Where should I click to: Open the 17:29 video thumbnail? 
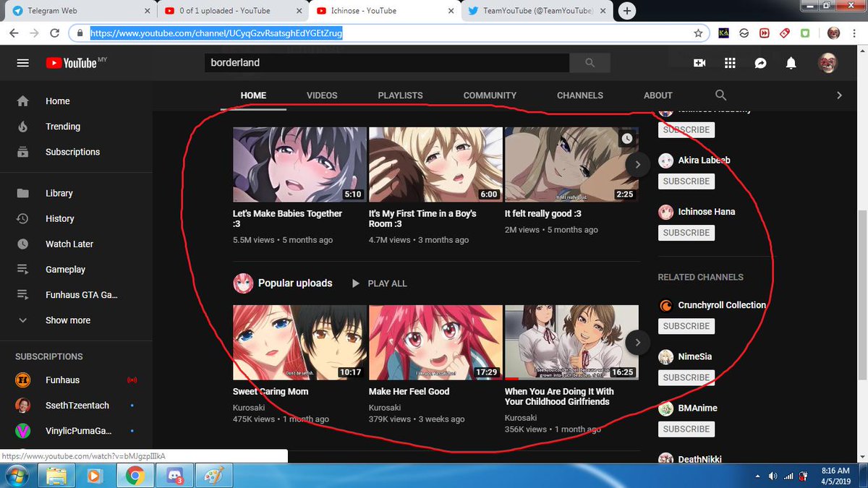tap(435, 342)
